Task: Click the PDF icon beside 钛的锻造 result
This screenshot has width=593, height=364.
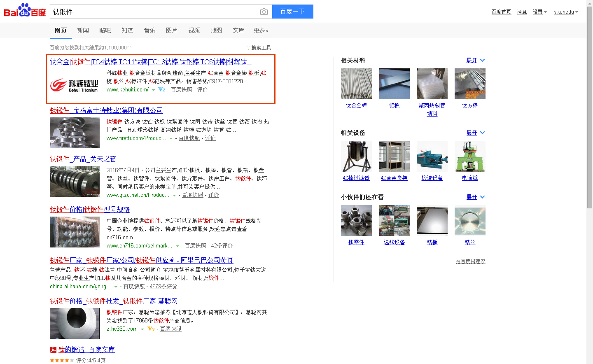Action: pos(53,350)
